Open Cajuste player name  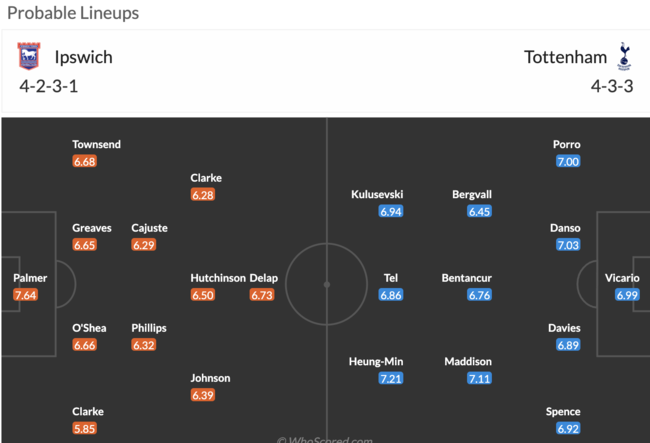pos(150,228)
